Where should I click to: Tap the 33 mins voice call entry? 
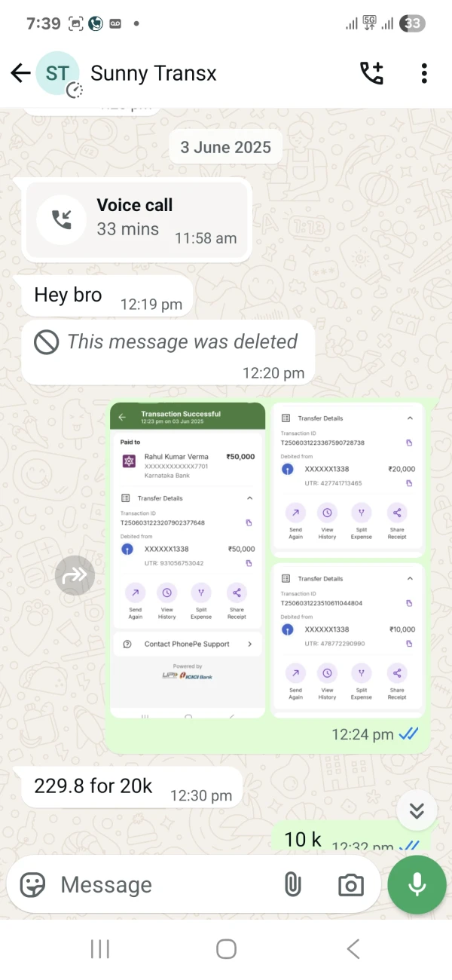(x=136, y=220)
